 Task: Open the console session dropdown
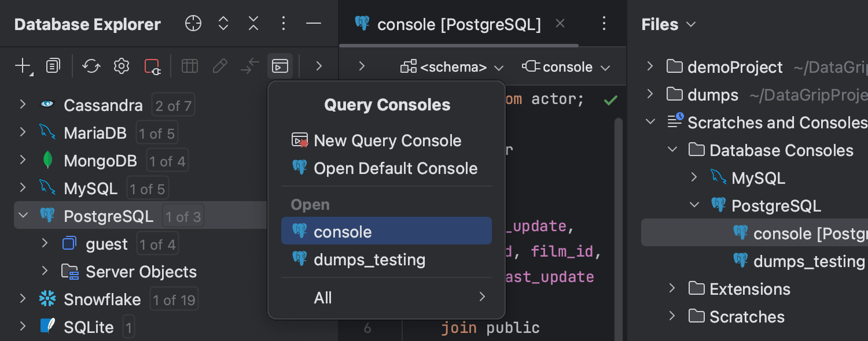tap(567, 66)
